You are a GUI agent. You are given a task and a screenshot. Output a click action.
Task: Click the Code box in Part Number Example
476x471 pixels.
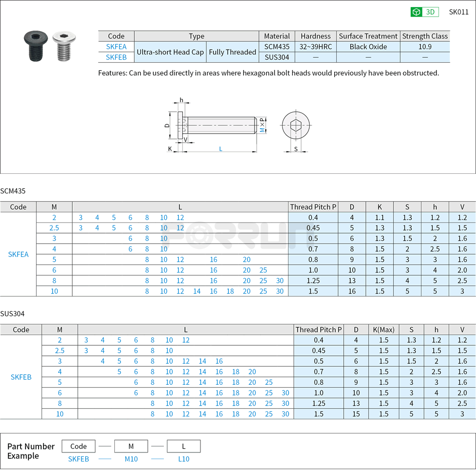[79, 446]
